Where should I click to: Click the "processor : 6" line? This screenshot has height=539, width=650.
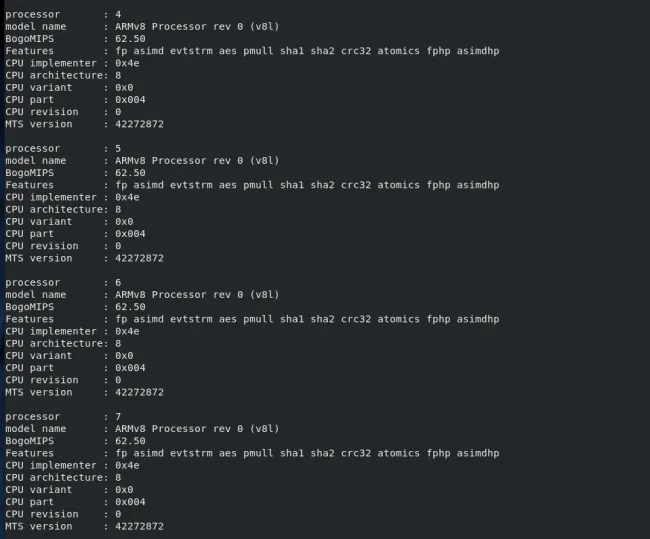(x=62, y=283)
